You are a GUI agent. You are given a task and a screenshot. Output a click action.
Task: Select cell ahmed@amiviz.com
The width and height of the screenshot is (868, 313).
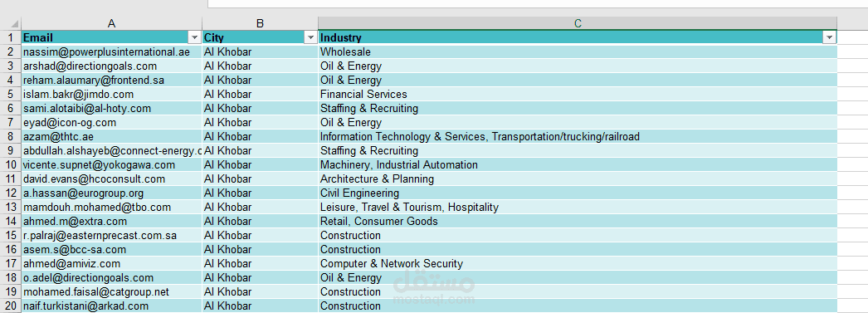(x=112, y=264)
